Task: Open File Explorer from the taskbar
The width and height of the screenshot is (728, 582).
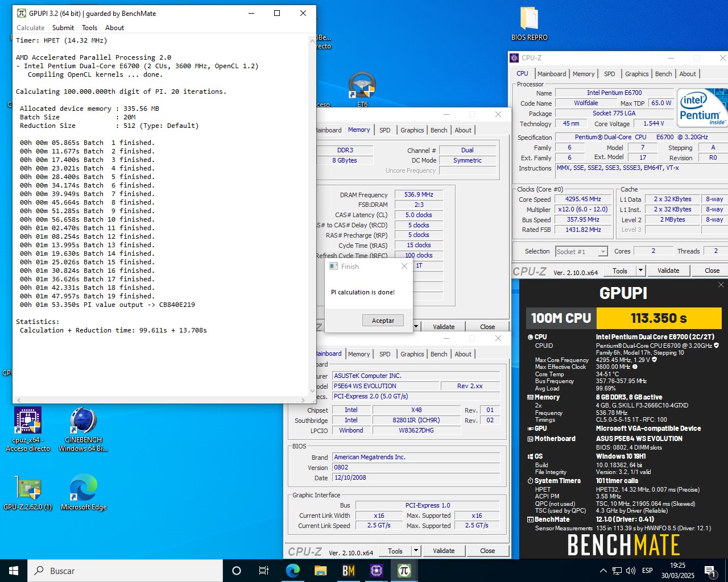Action: pyautogui.click(x=321, y=571)
